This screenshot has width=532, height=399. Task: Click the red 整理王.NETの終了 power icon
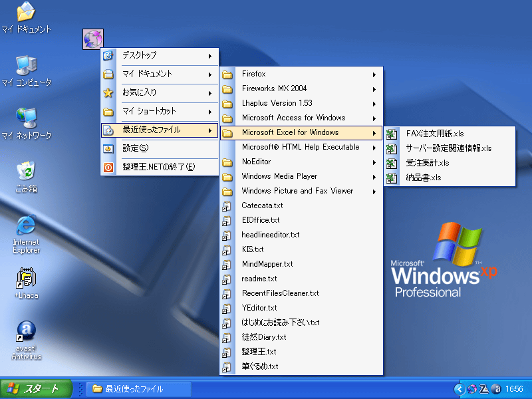[108, 168]
